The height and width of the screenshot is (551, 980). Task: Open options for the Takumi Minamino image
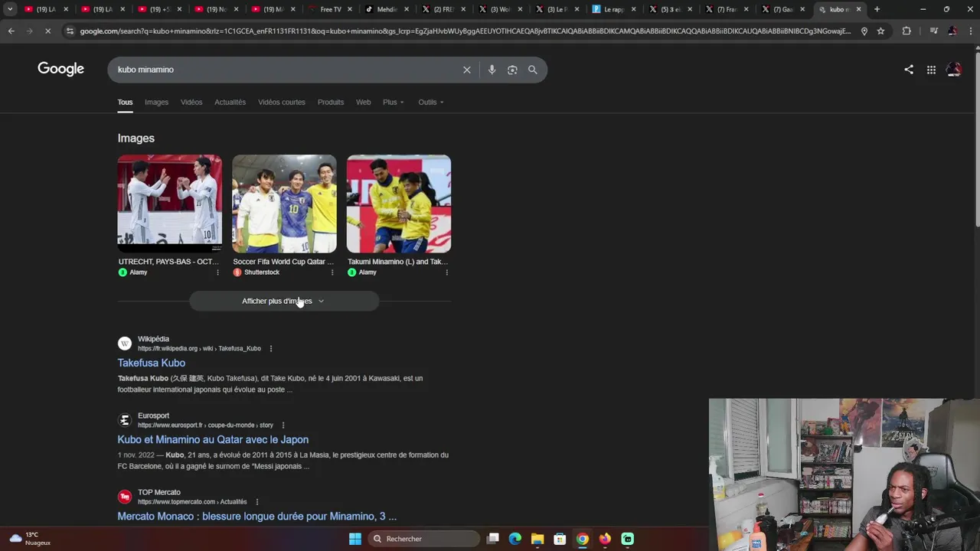tap(446, 272)
